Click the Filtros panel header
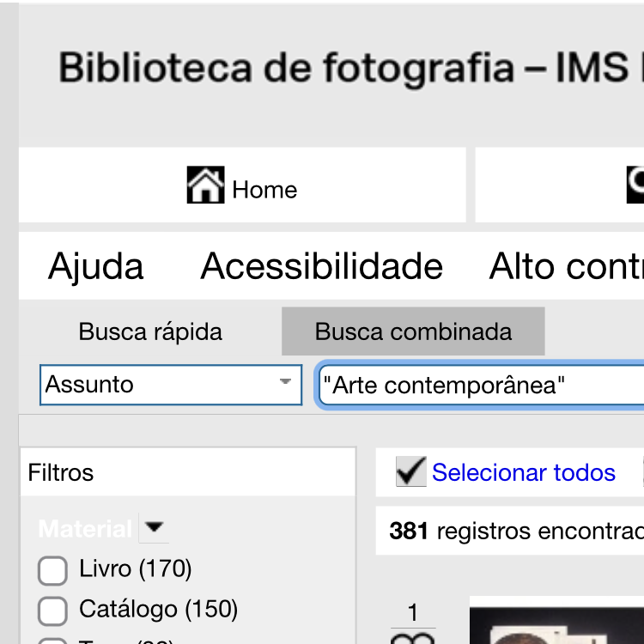 pyautogui.click(x=188, y=472)
